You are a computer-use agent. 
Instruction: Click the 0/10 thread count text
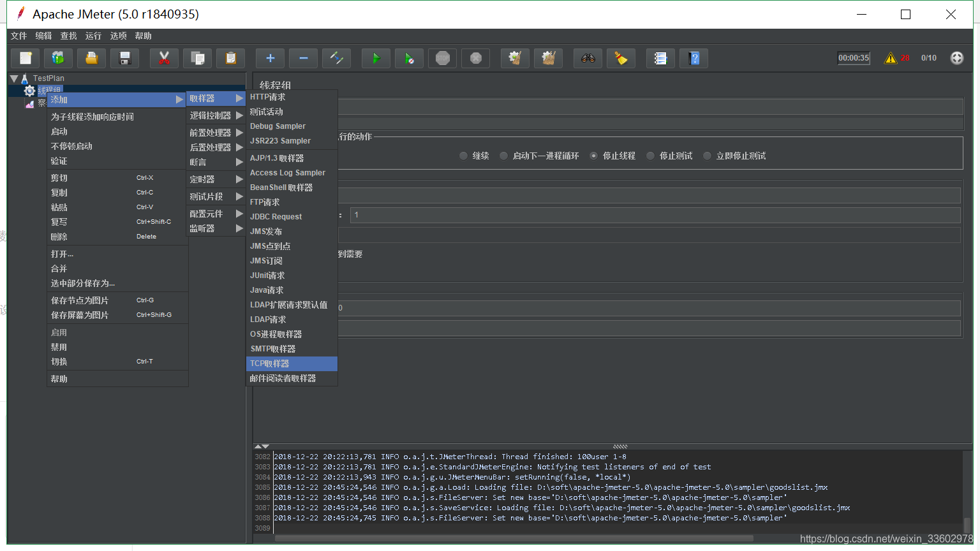[929, 58]
